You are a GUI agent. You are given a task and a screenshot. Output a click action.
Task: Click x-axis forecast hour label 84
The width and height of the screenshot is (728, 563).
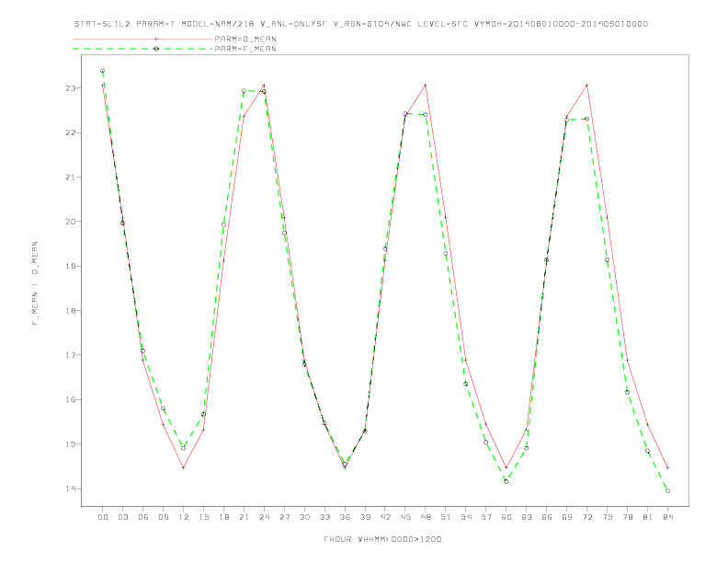tap(667, 517)
